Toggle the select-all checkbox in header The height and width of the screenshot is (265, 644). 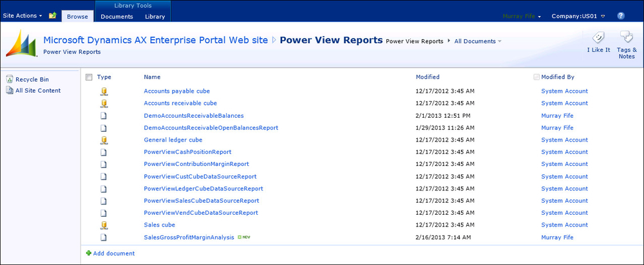click(89, 77)
